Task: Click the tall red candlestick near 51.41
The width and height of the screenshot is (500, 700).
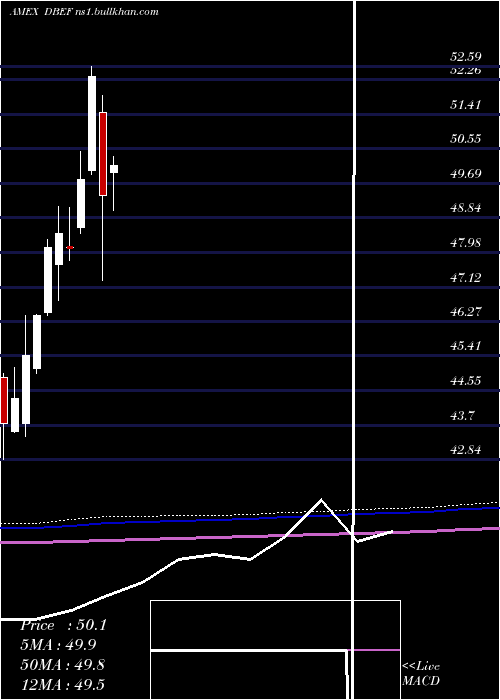Action: point(103,154)
